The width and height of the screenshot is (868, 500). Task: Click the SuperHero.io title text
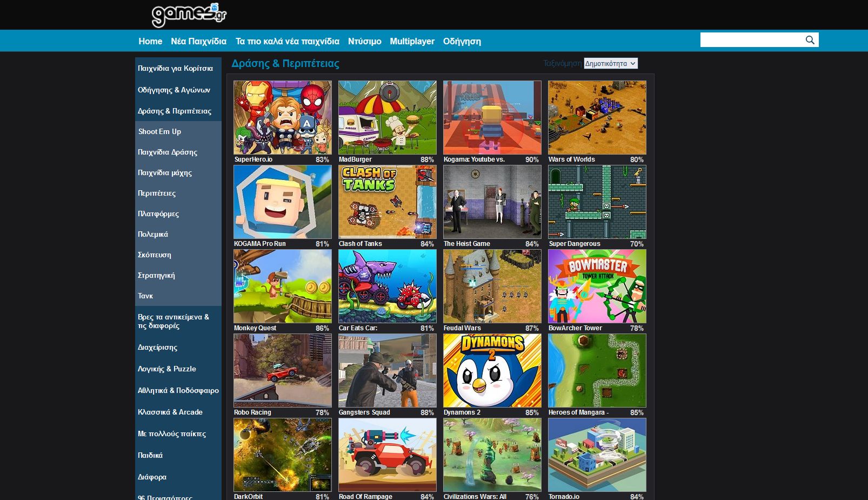point(253,159)
